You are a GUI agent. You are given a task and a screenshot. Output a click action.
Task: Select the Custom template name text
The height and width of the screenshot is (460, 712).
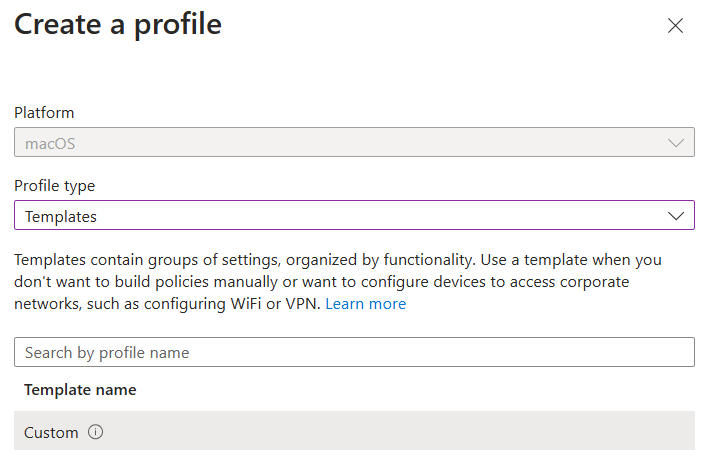[51, 433]
